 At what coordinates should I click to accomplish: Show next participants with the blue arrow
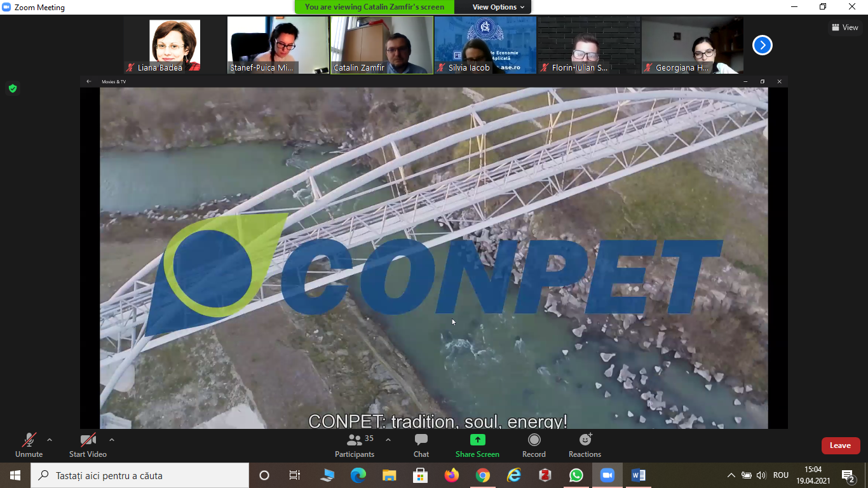tap(762, 45)
